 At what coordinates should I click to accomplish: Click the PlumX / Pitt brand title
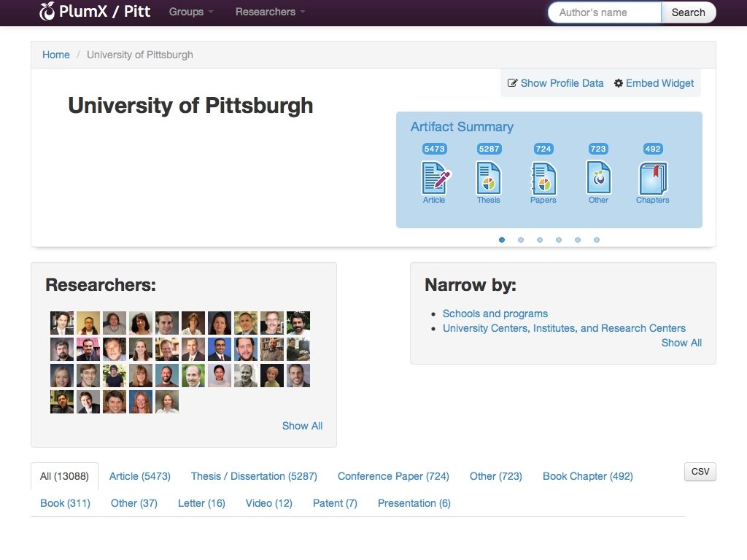(x=105, y=12)
